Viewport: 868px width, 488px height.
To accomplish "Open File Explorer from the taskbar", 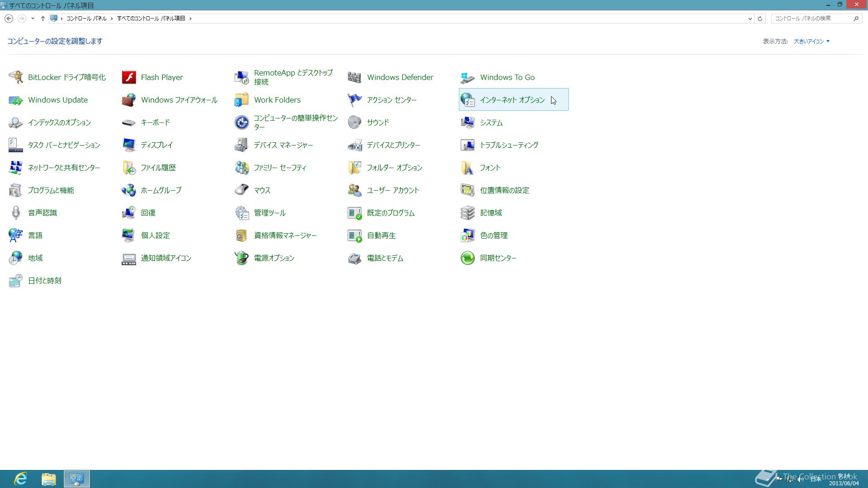I will pos(49,479).
